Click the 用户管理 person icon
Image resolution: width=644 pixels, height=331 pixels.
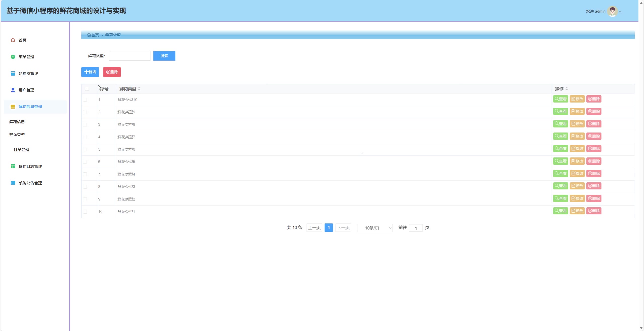[x=13, y=90]
